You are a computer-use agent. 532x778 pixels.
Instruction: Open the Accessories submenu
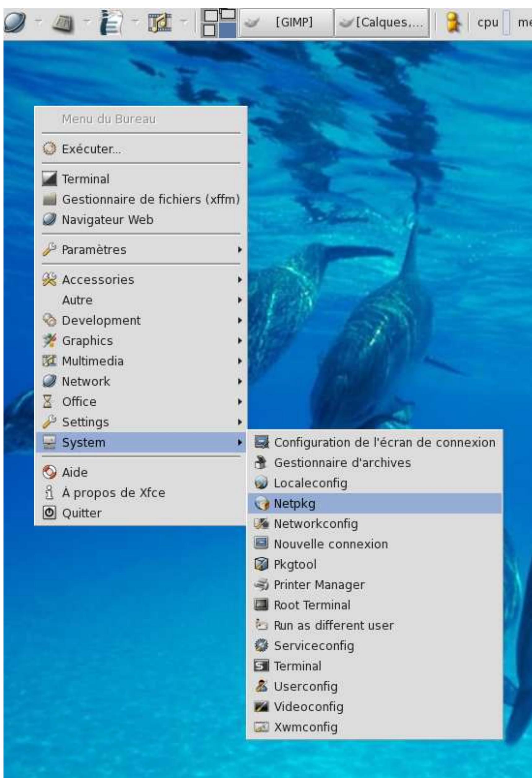point(98,280)
